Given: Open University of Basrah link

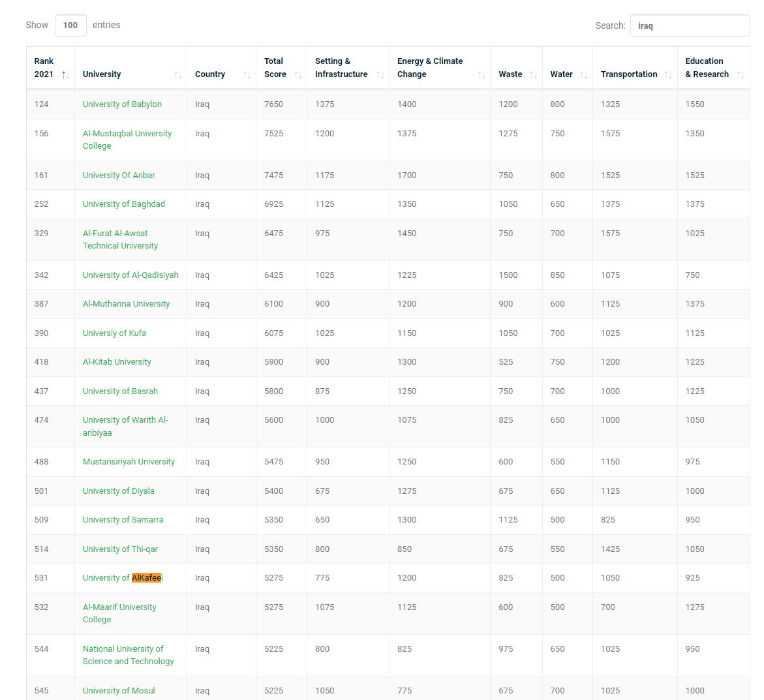Looking at the screenshot, I should [120, 391].
